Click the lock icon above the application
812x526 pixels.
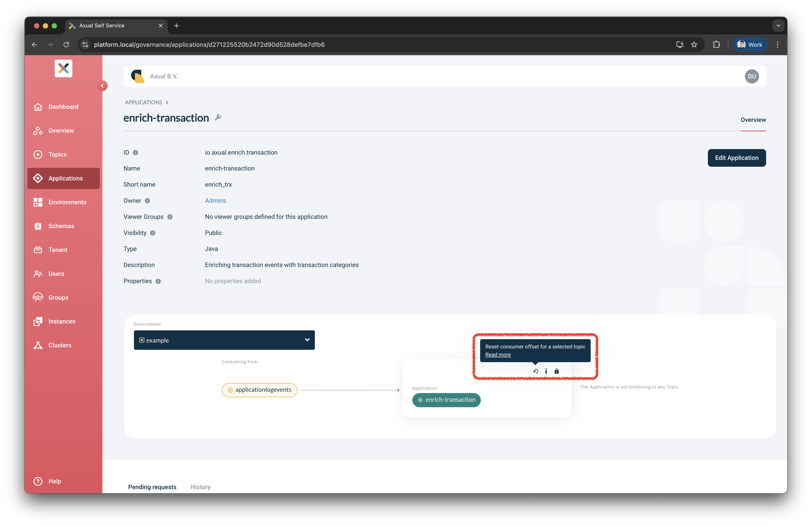[556, 371]
